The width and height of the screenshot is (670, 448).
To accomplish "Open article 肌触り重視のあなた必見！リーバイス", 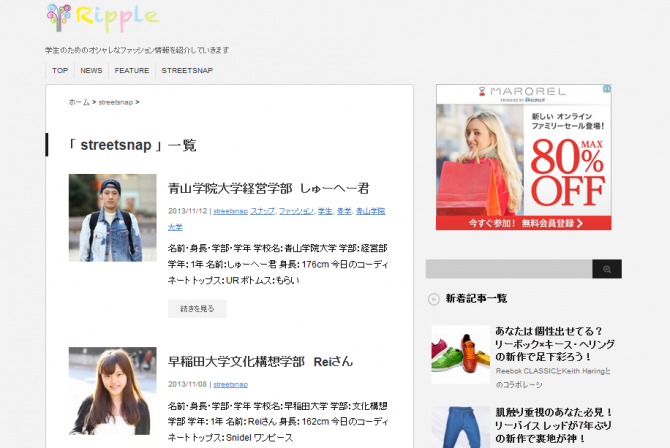I will [554, 425].
